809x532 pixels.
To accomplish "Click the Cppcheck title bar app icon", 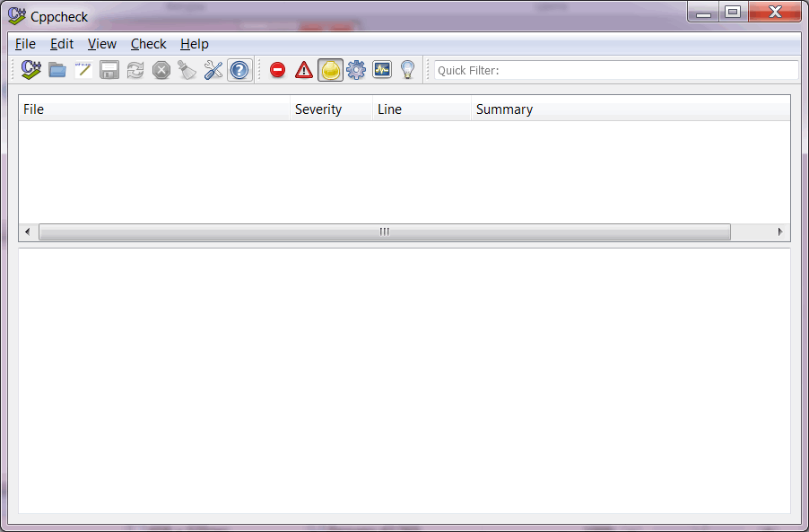I will pos(17,16).
